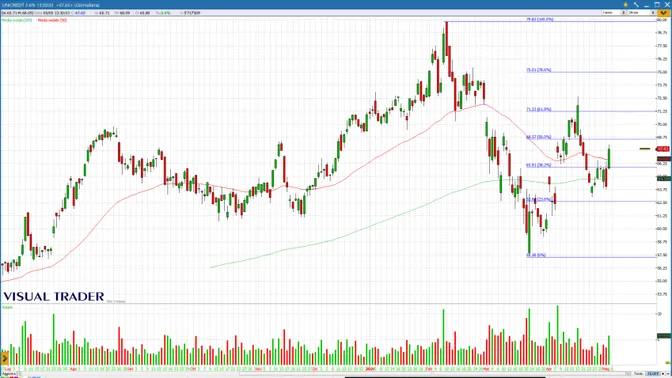Viewport: 672px width, 378px height.
Task: Click the red current price tag on price axis
Action: (663, 149)
